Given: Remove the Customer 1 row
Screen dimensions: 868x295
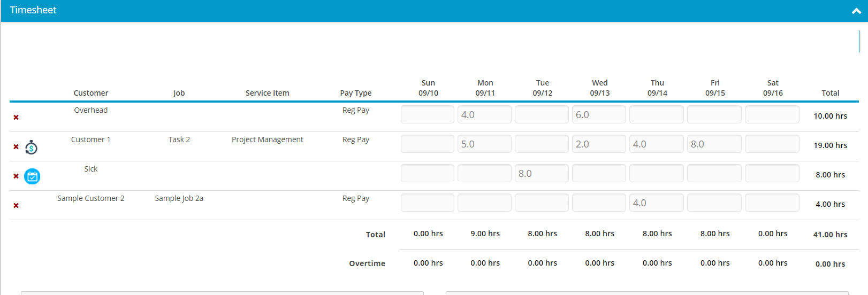Looking at the screenshot, I should click(x=16, y=147).
